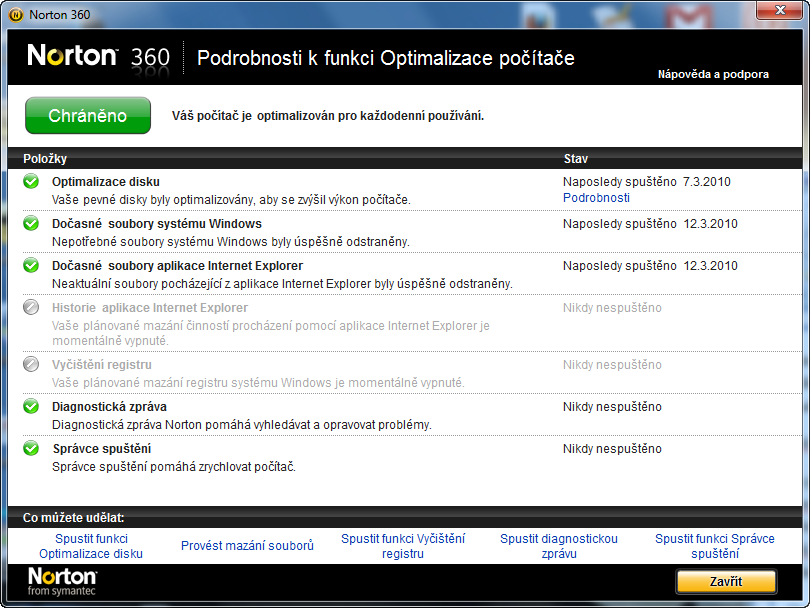The image size is (810, 608).
Task: Click Nikdy nespuštěno status for Diagnostická zpráva
Action: click(612, 407)
